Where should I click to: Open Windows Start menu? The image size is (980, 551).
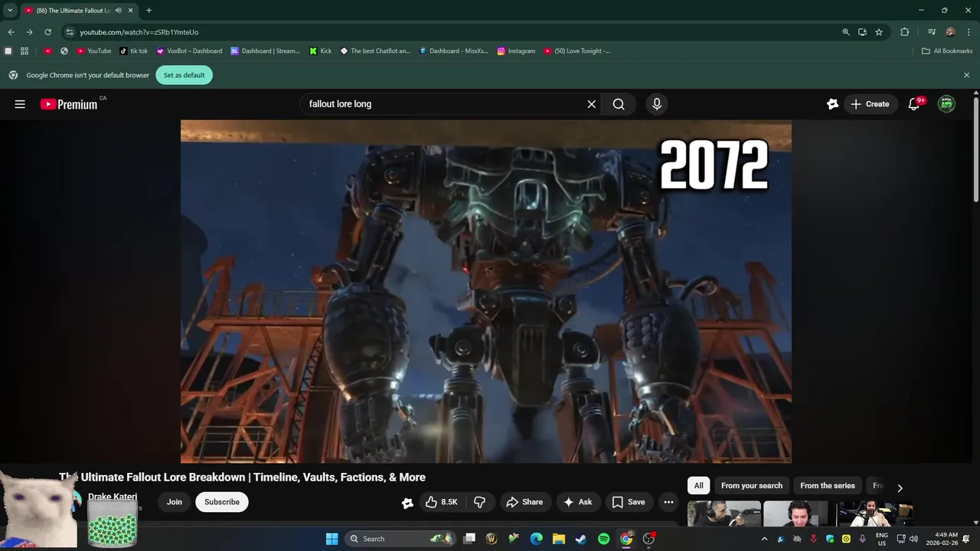[332, 539]
